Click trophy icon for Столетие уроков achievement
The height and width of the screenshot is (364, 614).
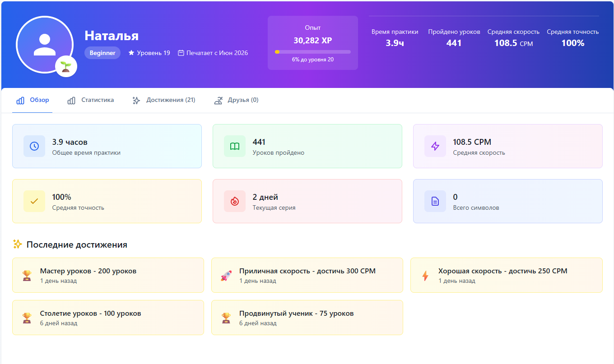click(x=27, y=318)
